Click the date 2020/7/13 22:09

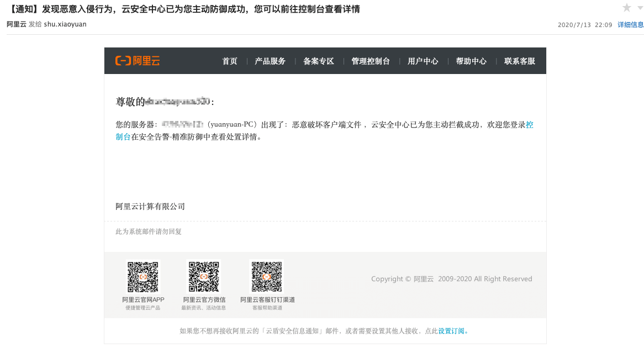tap(585, 25)
